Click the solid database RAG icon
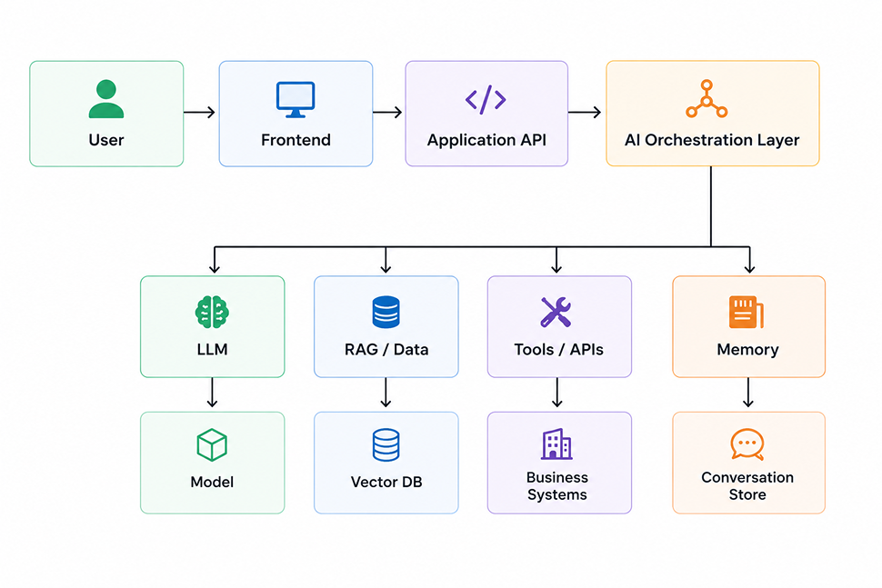This screenshot has height=588, width=882. pyautogui.click(x=386, y=312)
